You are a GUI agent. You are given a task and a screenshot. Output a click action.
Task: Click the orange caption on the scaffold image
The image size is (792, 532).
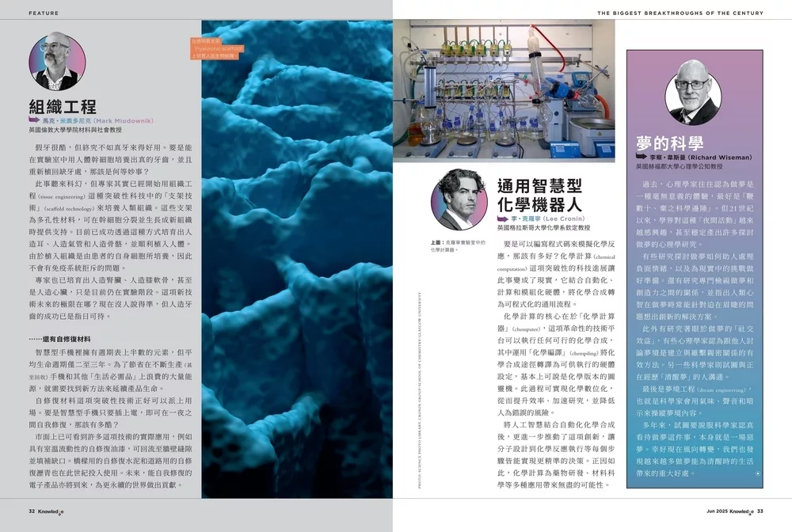pos(217,47)
